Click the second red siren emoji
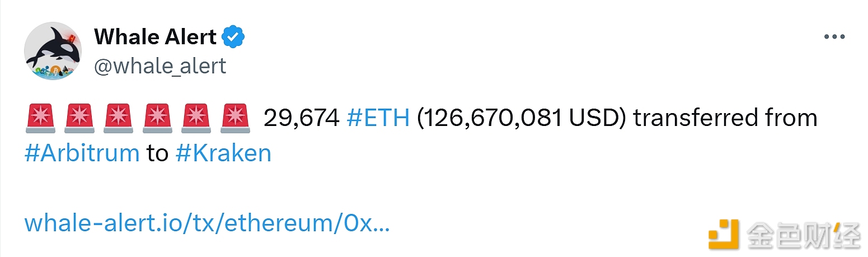This screenshot has width=868, height=257. 79,119
